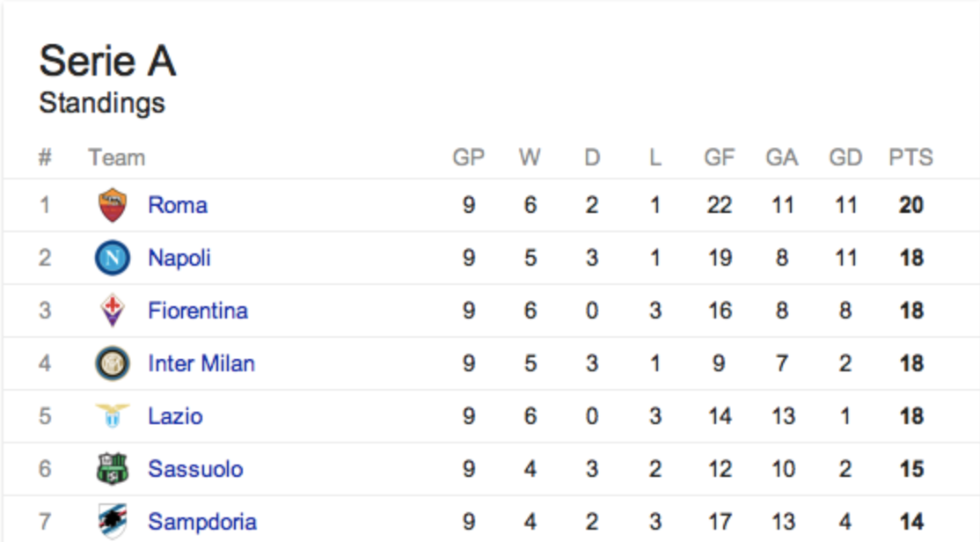Image resolution: width=980 pixels, height=542 pixels.
Task: Click the GD column header
Action: [x=845, y=157]
